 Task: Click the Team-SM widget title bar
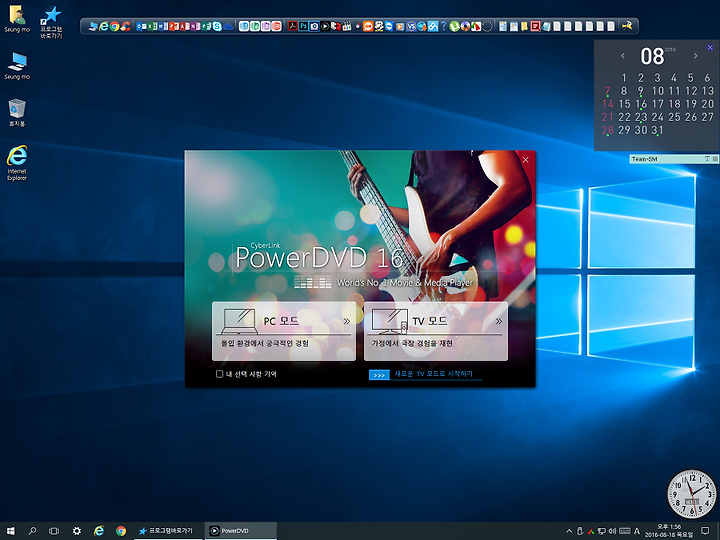(x=674, y=159)
